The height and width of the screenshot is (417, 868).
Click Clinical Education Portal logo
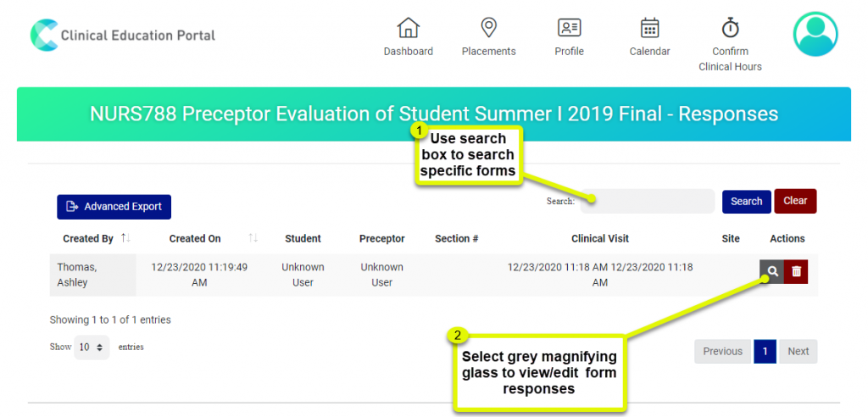click(x=123, y=36)
